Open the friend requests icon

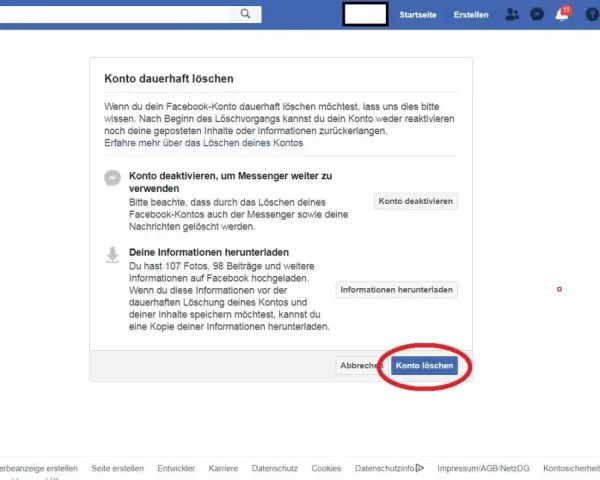point(512,15)
